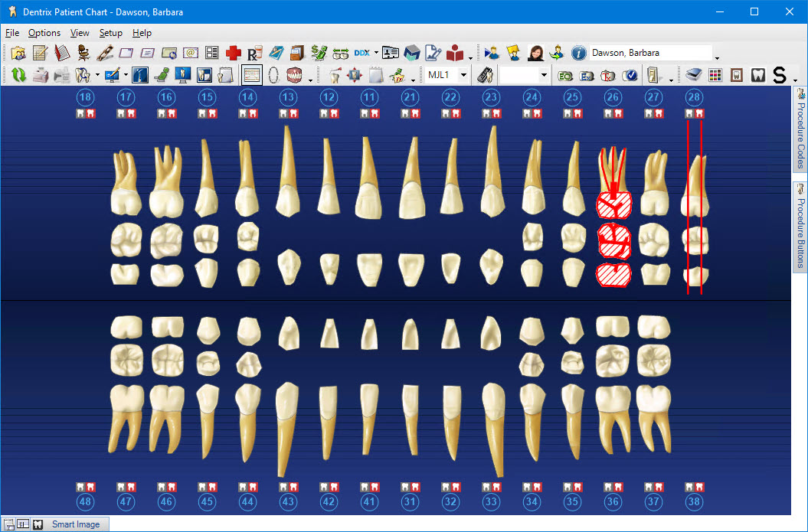The image size is (808, 532).
Task: Click the red cross medical alerts icon
Action: [x=234, y=53]
